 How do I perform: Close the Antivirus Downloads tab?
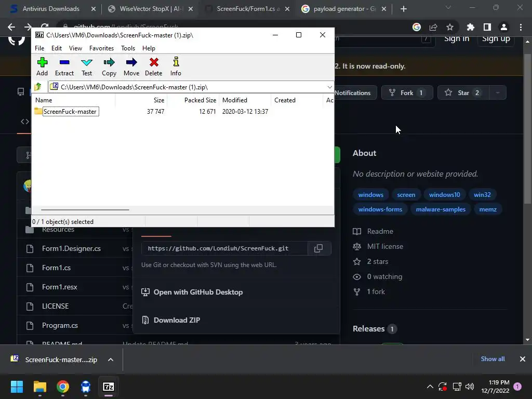coord(94,9)
